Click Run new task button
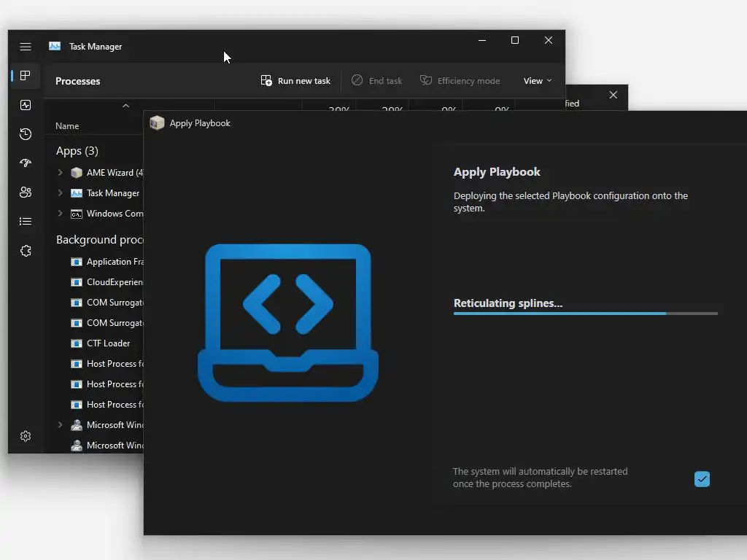This screenshot has width=747, height=560. 295,80
